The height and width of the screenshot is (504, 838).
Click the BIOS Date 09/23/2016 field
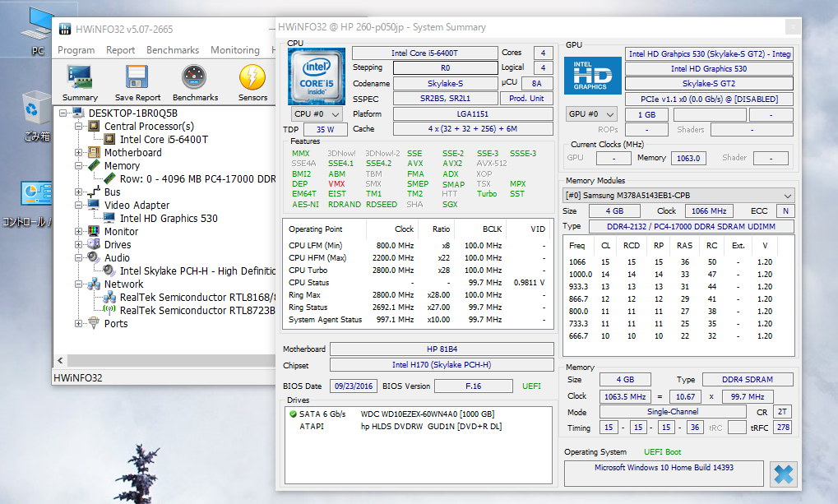point(354,386)
